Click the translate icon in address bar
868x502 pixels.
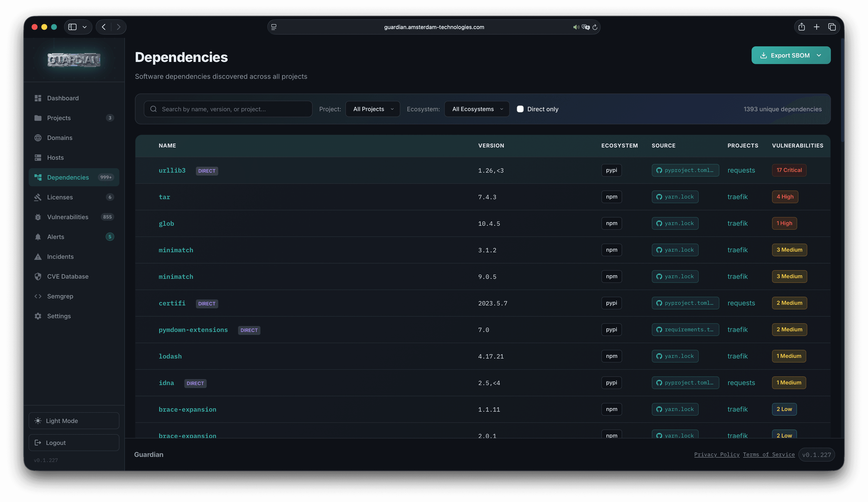tap(585, 27)
